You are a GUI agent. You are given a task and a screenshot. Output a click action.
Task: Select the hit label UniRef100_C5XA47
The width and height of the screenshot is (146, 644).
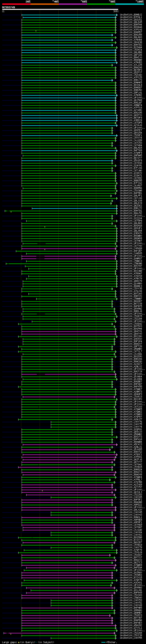tap(131, 555)
